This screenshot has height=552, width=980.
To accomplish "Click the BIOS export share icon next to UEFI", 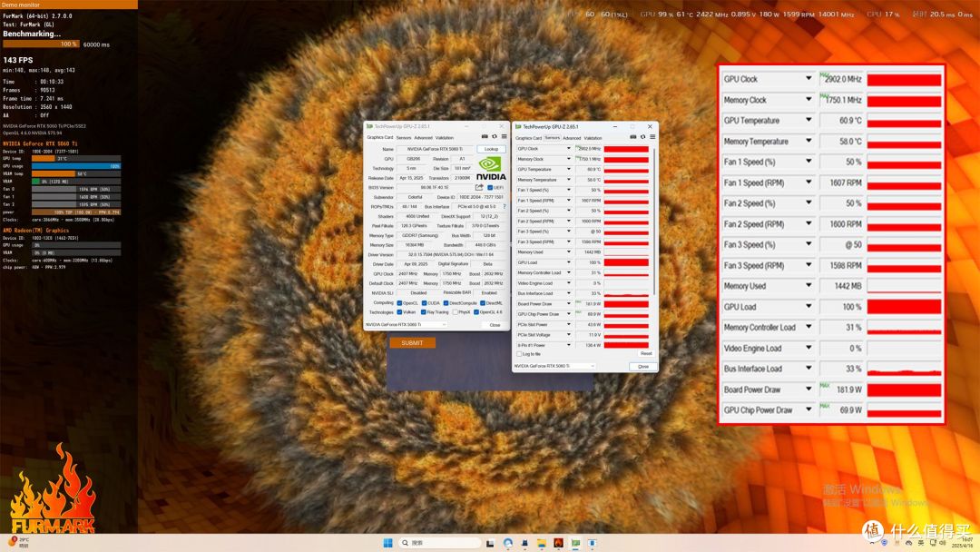I will click(x=479, y=187).
